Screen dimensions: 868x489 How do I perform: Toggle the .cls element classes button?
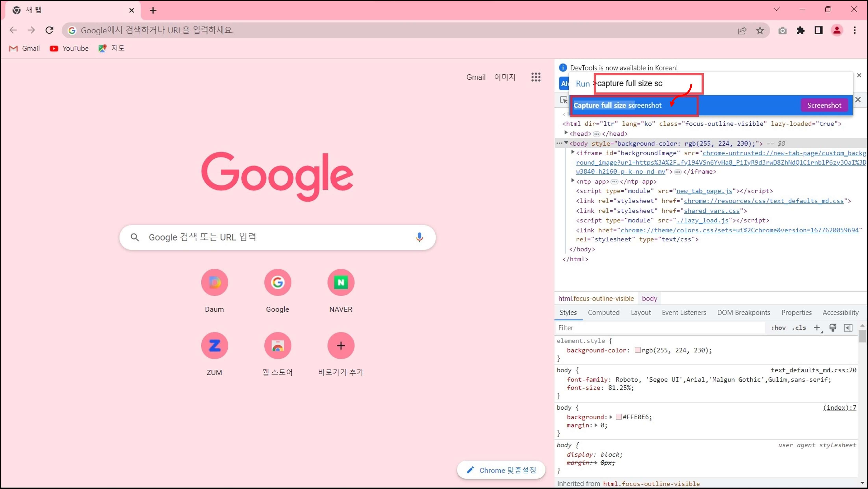point(799,328)
